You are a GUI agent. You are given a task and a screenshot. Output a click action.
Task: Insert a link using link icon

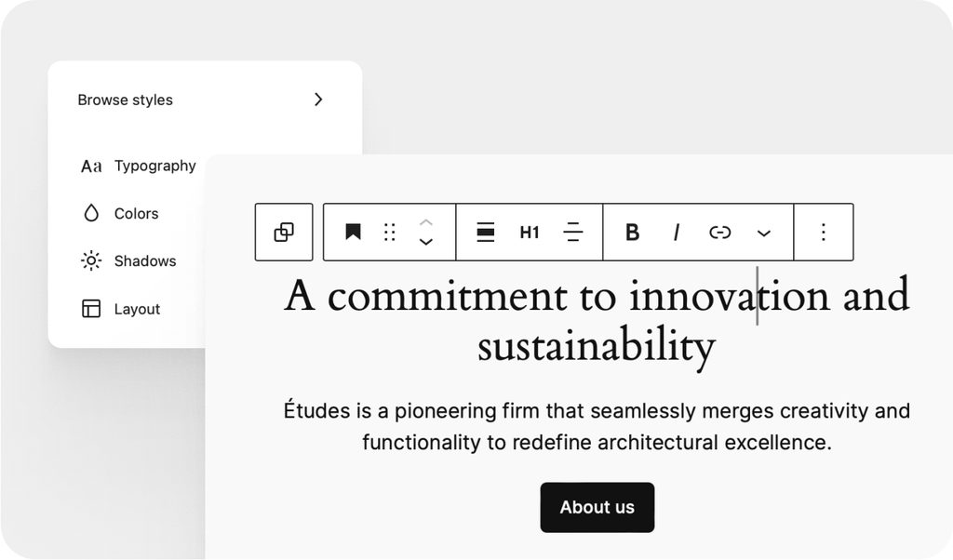click(x=719, y=233)
